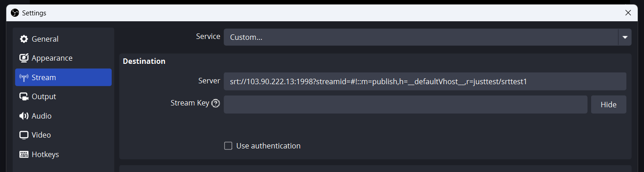Click the Video monitor icon

pos(24,135)
